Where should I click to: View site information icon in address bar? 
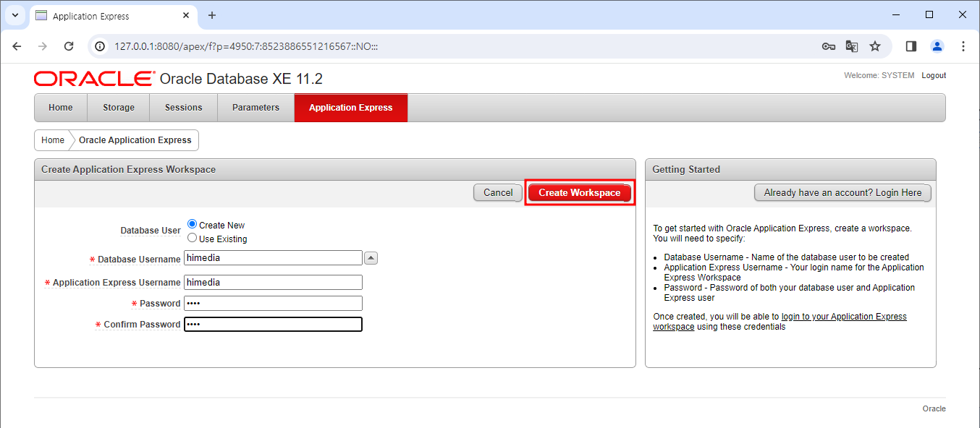[x=101, y=46]
